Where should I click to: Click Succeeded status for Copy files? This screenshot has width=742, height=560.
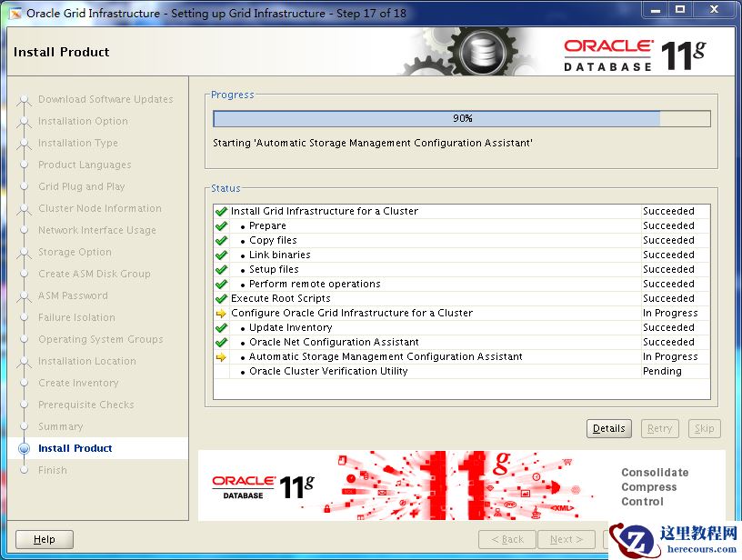(668, 240)
